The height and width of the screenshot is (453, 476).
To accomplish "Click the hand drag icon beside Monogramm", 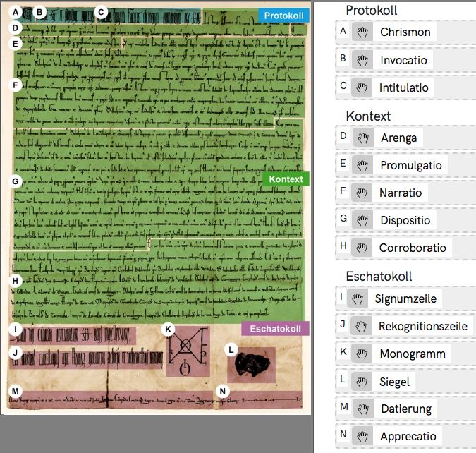I will click(x=362, y=354).
